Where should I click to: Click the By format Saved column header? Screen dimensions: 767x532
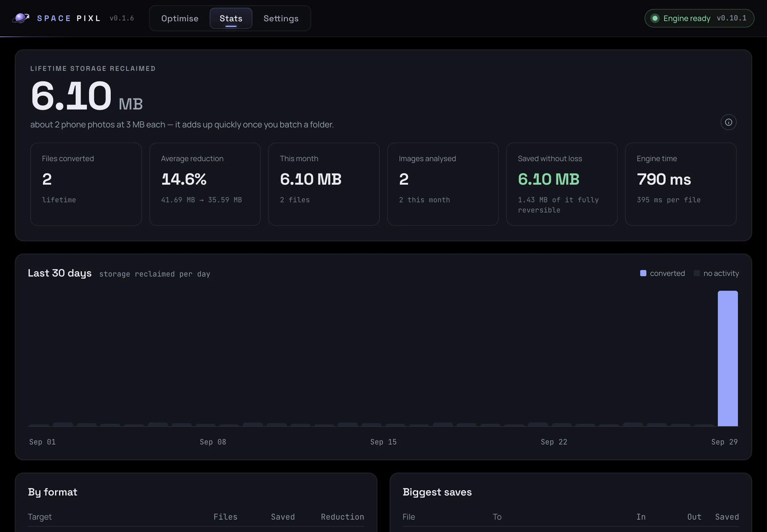coord(283,517)
